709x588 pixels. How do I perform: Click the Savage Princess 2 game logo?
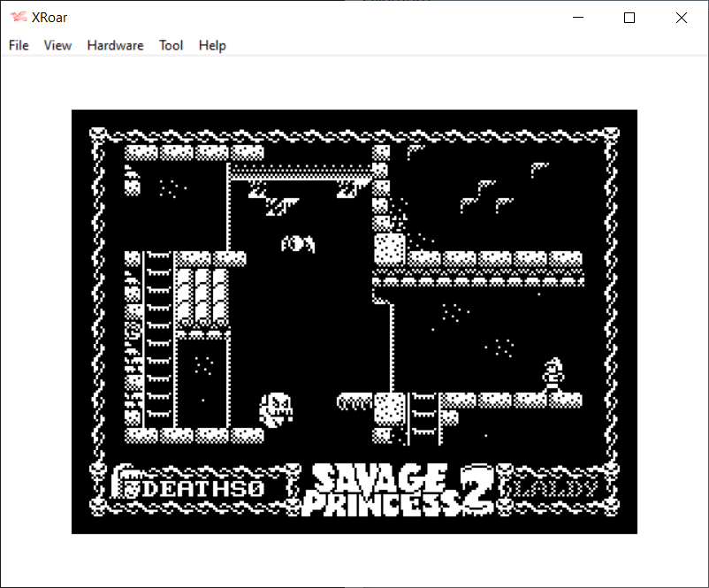(399, 489)
